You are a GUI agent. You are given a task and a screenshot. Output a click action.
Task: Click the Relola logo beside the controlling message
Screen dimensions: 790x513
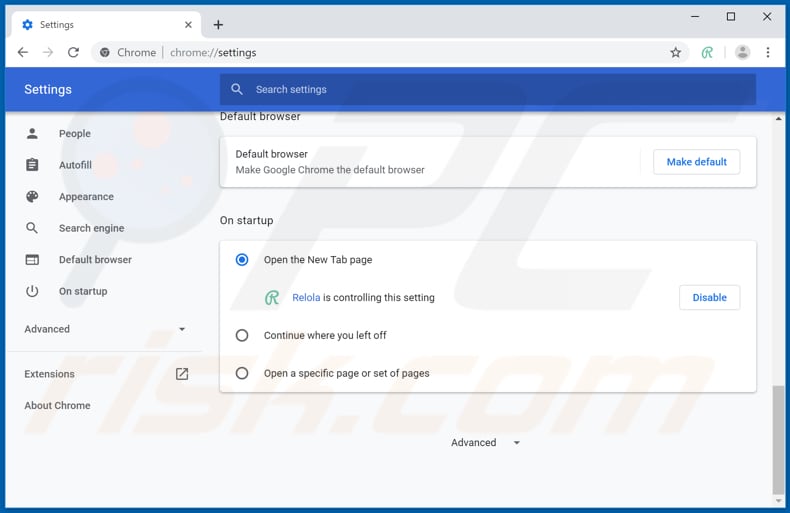pyautogui.click(x=272, y=297)
